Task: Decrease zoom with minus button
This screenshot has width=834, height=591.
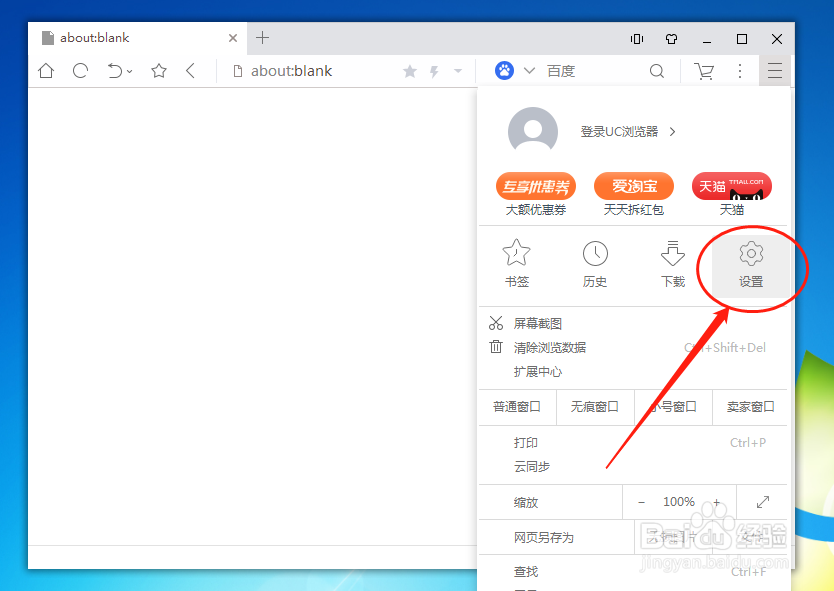Action: [x=641, y=502]
